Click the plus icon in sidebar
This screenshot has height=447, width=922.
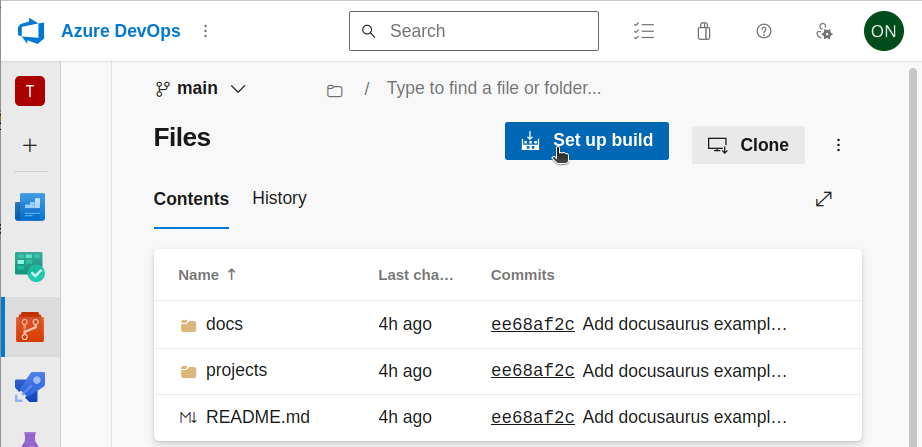(30, 145)
